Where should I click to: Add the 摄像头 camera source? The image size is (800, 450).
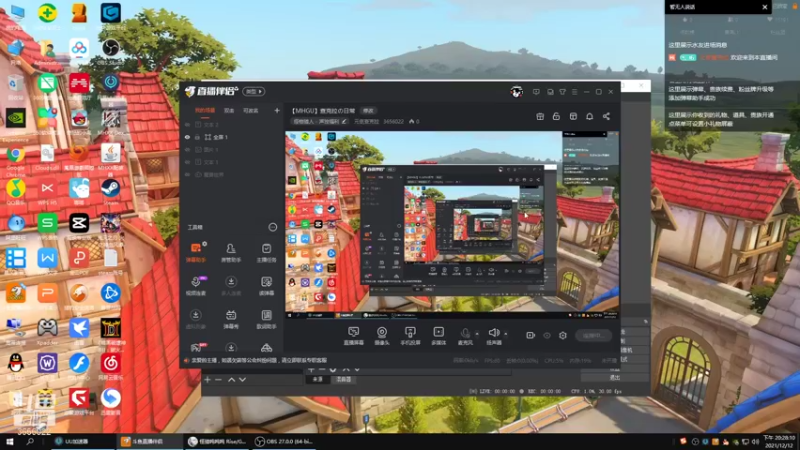coord(382,336)
